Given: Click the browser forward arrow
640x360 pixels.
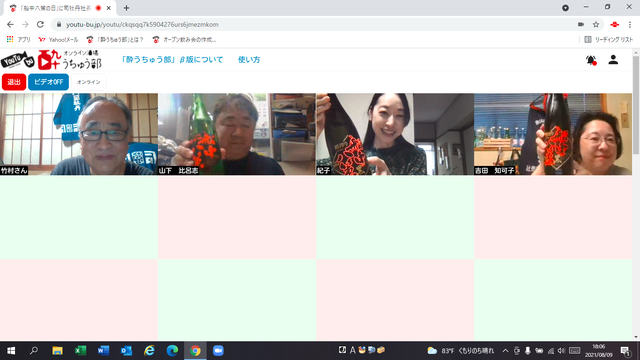Looking at the screenshot, I should [x=25, y=24].
